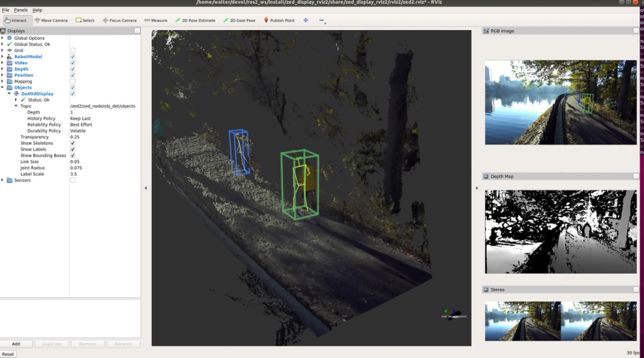Click the Objects folder icon

coord(10,87)
